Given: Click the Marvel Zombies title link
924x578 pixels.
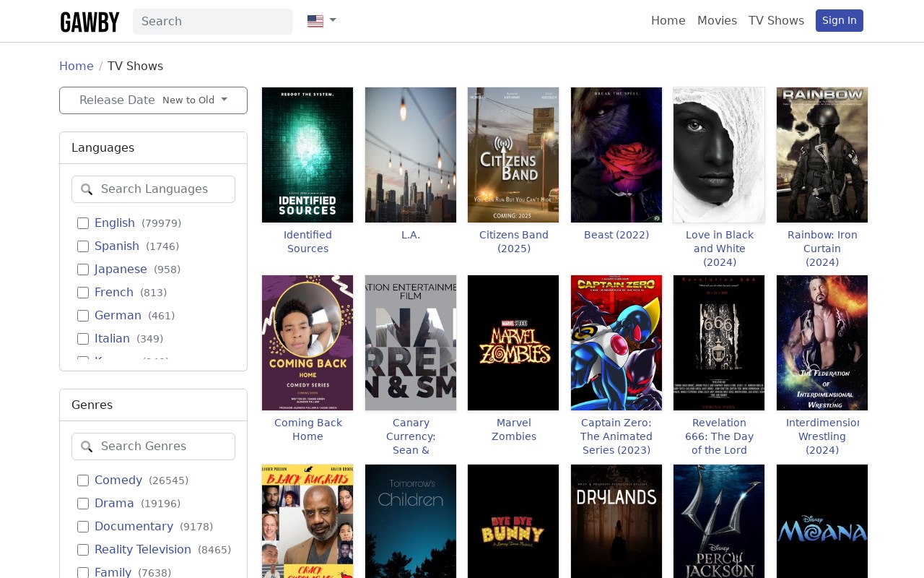Looking at the screenshot, I should coord(513,430).
